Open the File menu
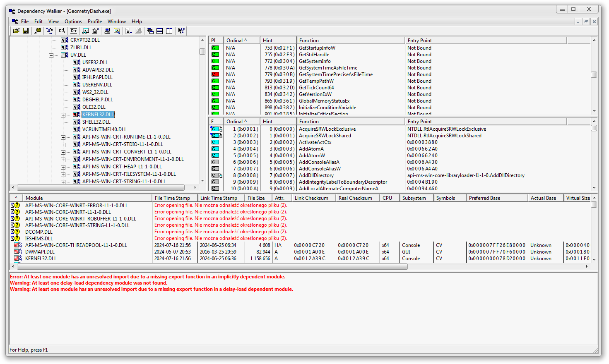Viewport: 609px width, 364px height. click(x=25, y=22)
